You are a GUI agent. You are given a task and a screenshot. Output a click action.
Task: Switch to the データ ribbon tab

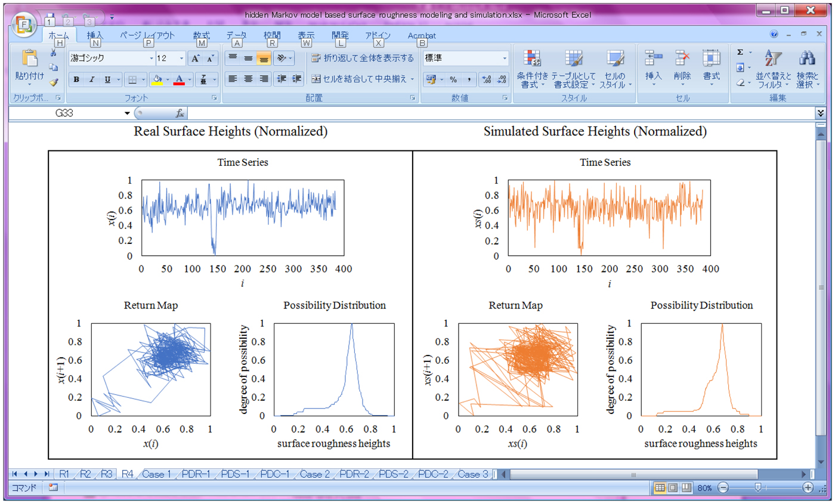pos(237,36)
